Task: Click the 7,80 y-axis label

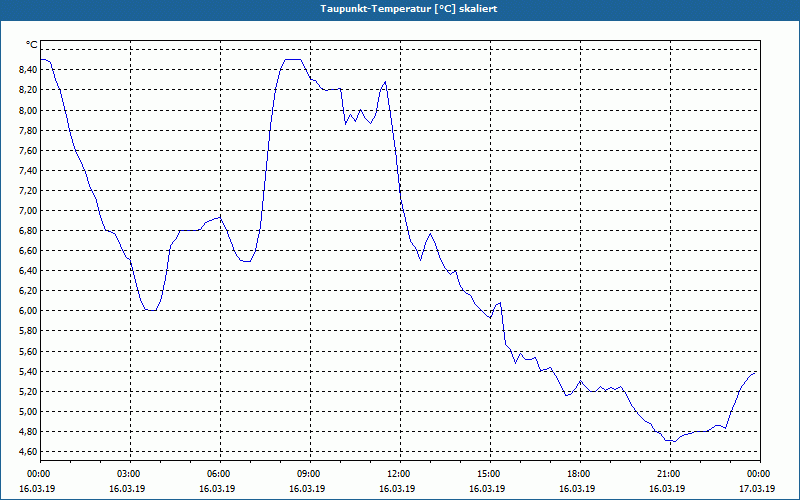Action: coord(28,130)
